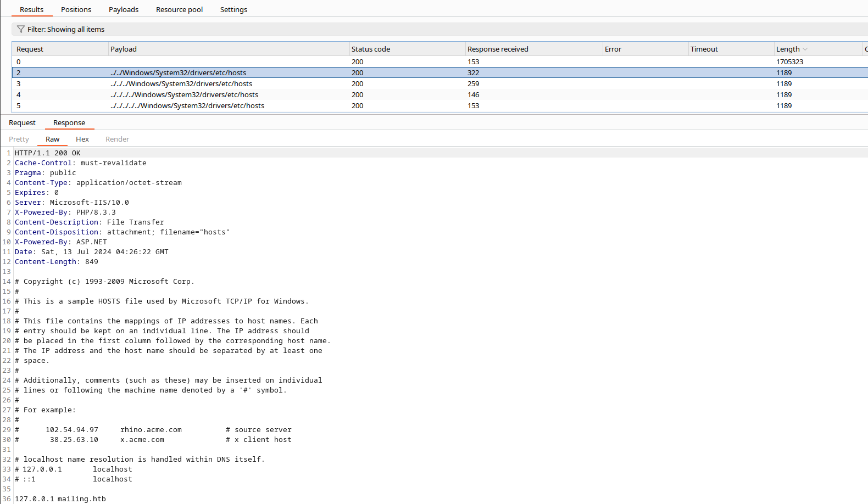Click payload ../../../../Windows/System32/drivers/etc/hosts
868x504 pixels.
pos(184,94)
